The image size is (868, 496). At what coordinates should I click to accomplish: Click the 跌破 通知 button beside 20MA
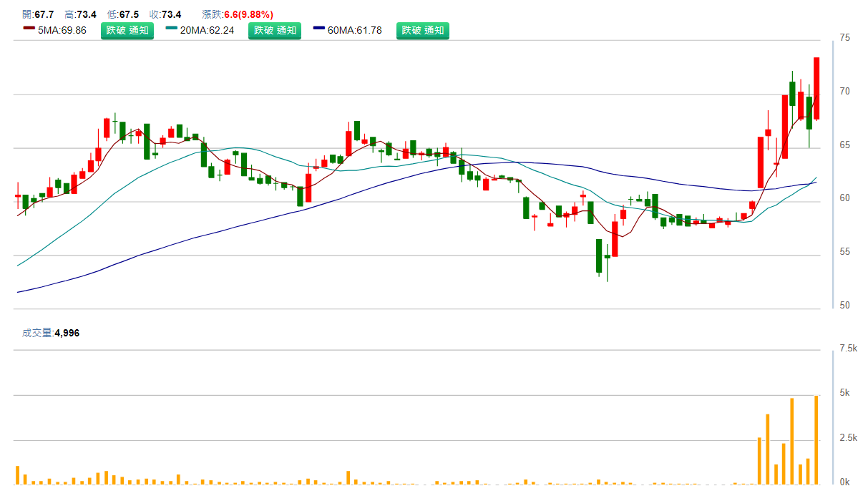275,30
